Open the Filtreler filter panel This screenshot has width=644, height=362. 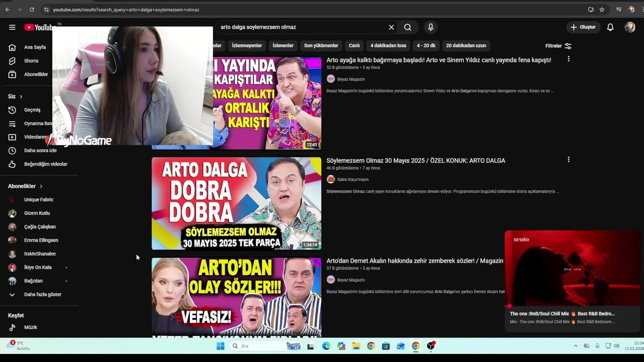point(558,46)
